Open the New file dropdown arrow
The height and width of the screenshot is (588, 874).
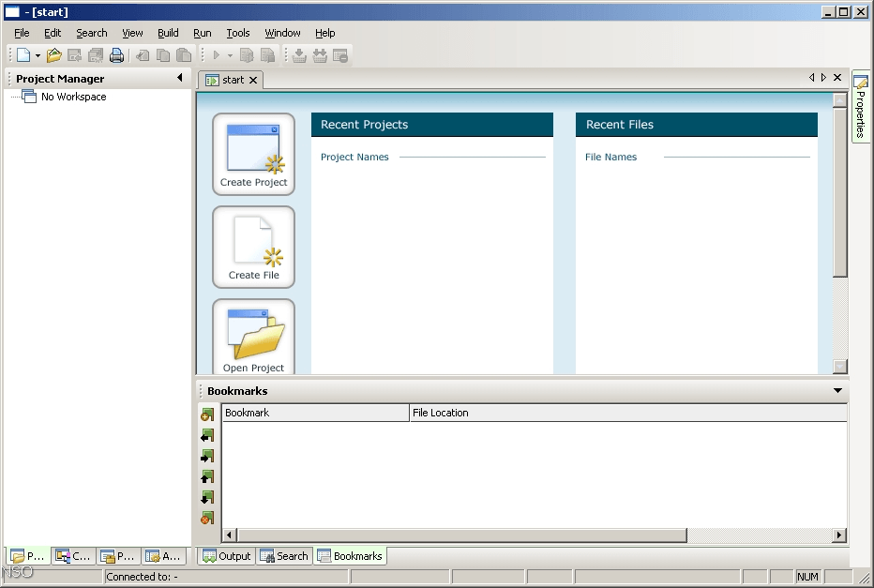[38, 55]
